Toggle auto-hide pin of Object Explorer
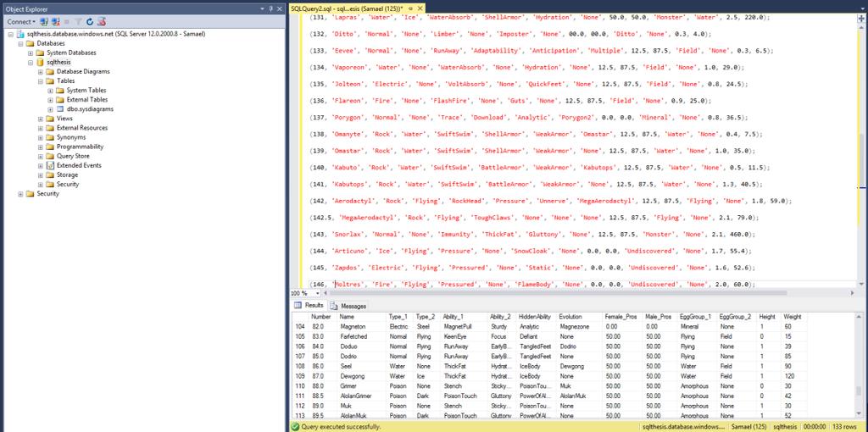This screenshot has height=432, width=868. pos(270,8)
